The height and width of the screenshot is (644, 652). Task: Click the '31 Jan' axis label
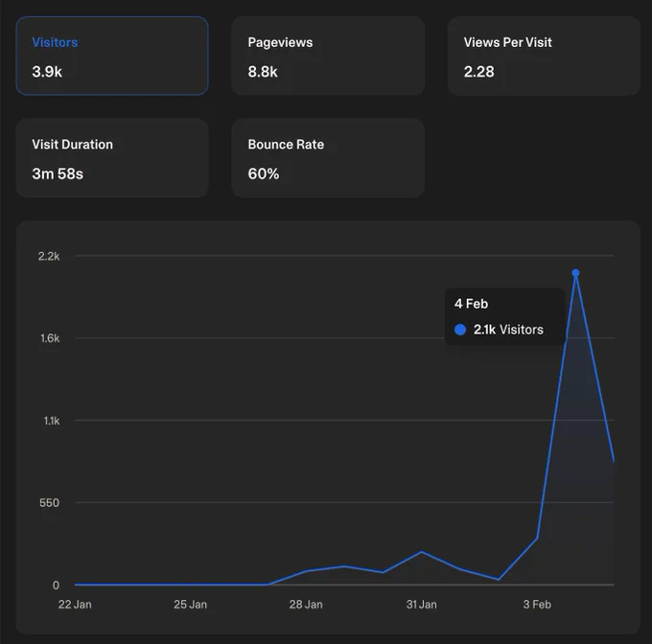[x=422, y=605]
